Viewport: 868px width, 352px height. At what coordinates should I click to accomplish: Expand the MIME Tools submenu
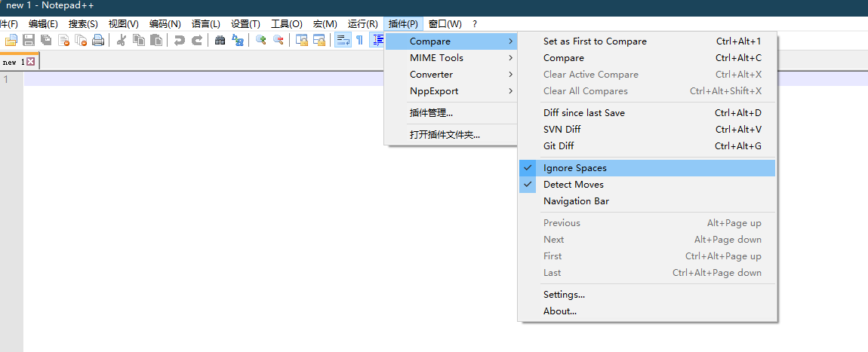tap(451, 58)
